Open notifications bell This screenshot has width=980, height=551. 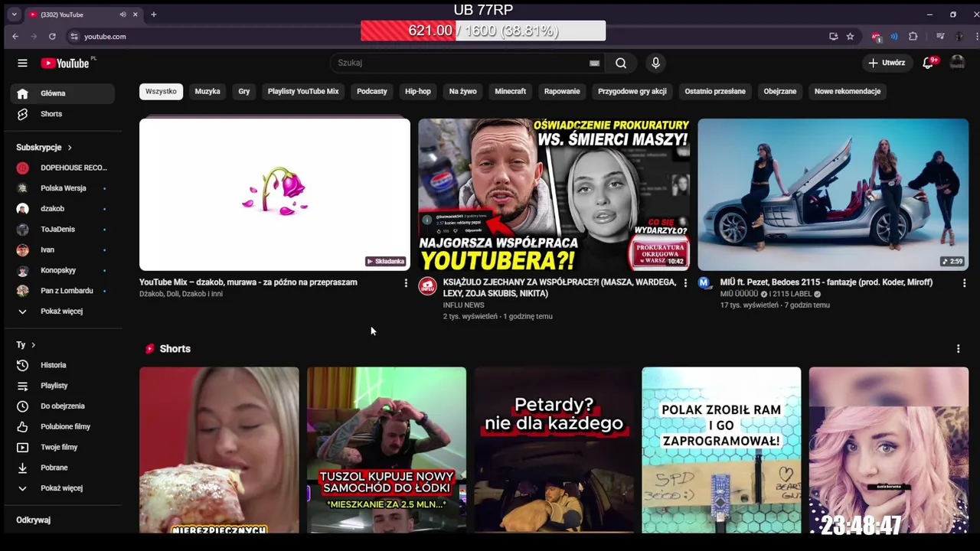[x=929, y=63]
